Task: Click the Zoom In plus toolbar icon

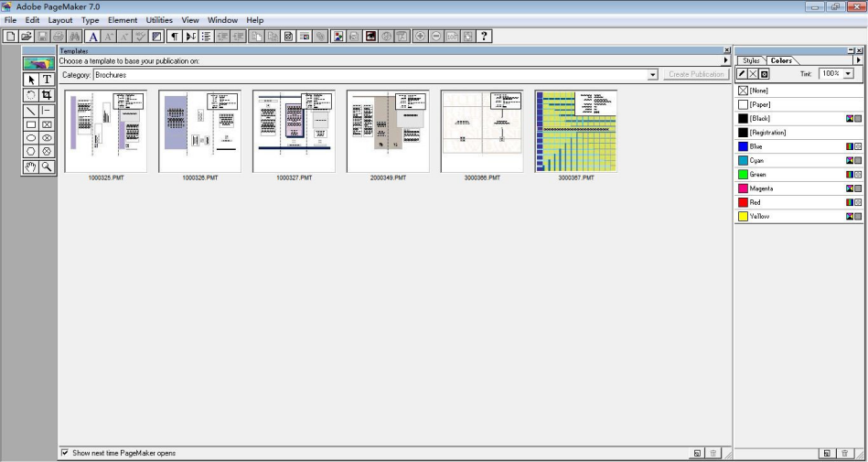Action: coord(420,37)
